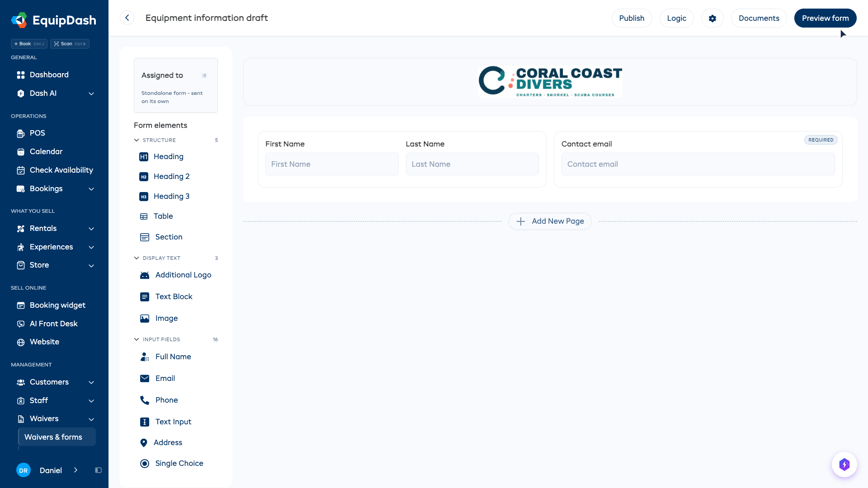
Task: Add a Section element
Action: (161, 237)
